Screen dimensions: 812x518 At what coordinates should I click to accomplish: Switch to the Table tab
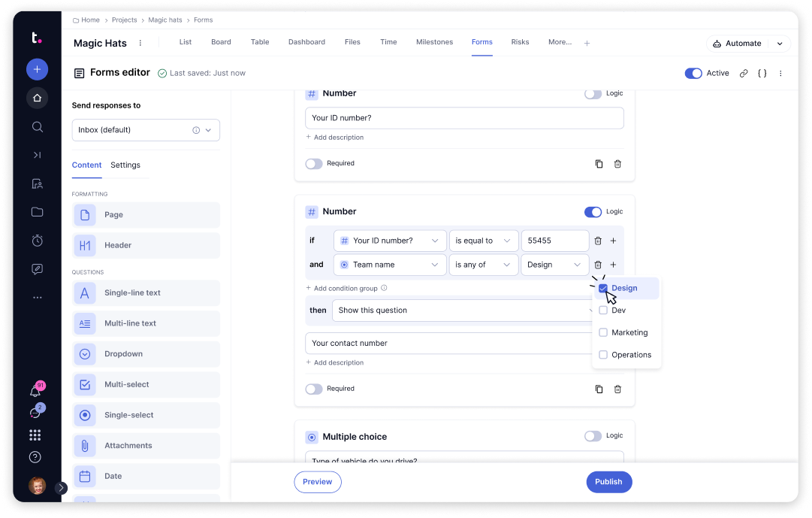260,42
